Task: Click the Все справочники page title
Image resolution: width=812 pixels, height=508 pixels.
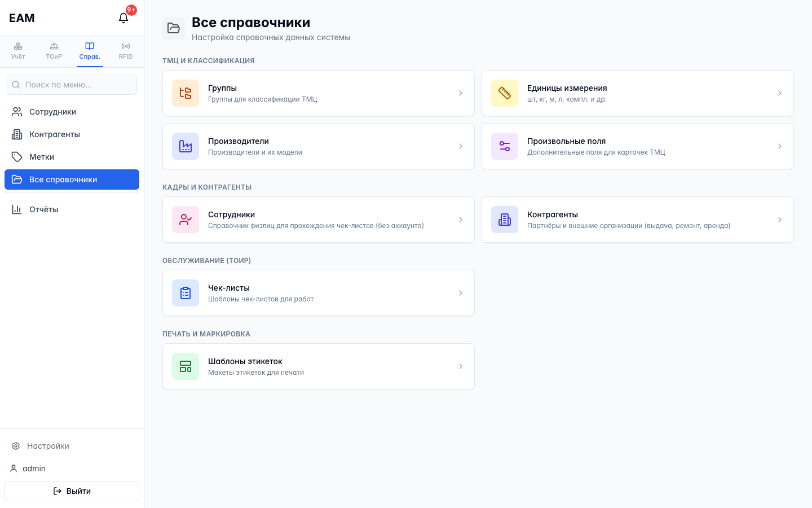Action: pos(251,23)
